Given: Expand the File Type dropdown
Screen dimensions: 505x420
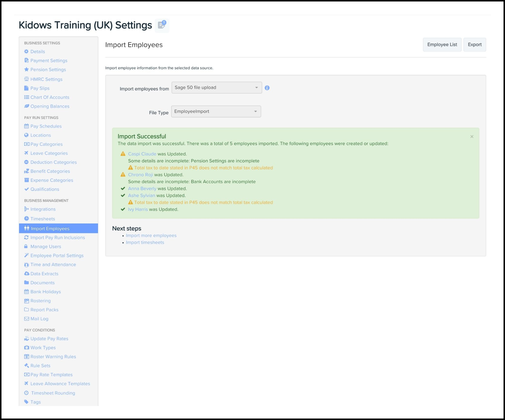Looking at the screenshot, I should tap(216, 111).
